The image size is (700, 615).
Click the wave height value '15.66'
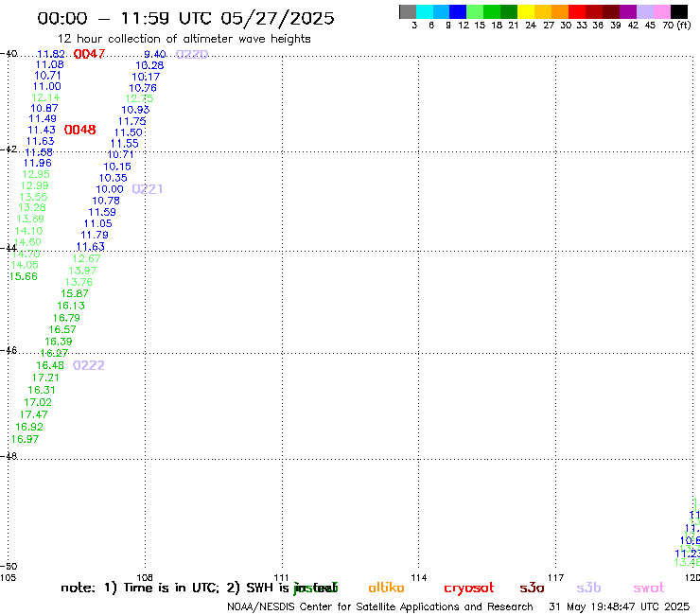(24, 276)
